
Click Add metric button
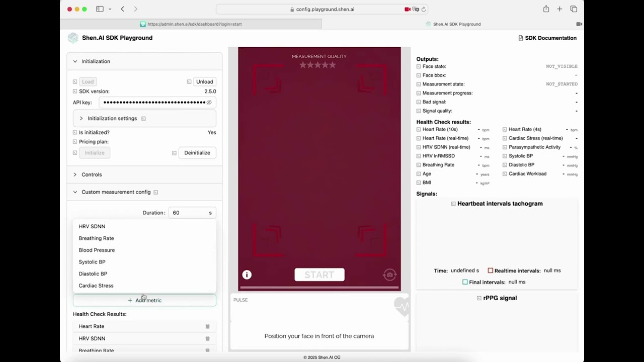[x=144, y=300]
